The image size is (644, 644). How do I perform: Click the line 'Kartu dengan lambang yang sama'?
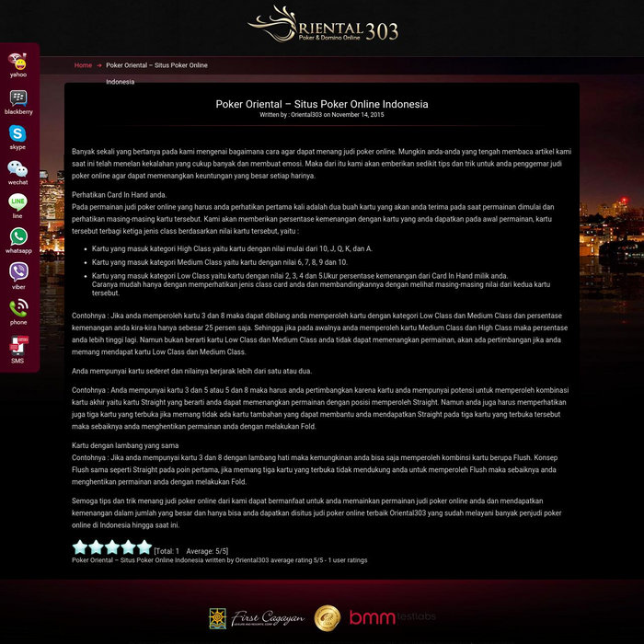[125, 445]
